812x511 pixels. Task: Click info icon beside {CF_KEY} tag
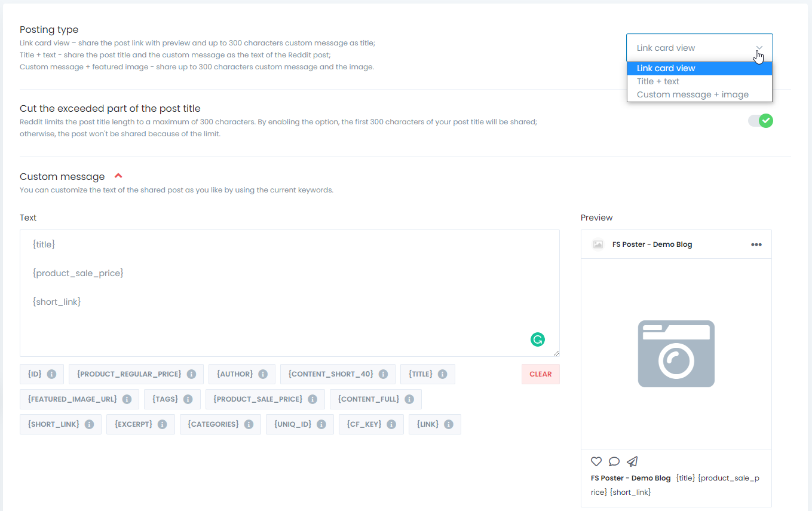click(x=391, y=424)
